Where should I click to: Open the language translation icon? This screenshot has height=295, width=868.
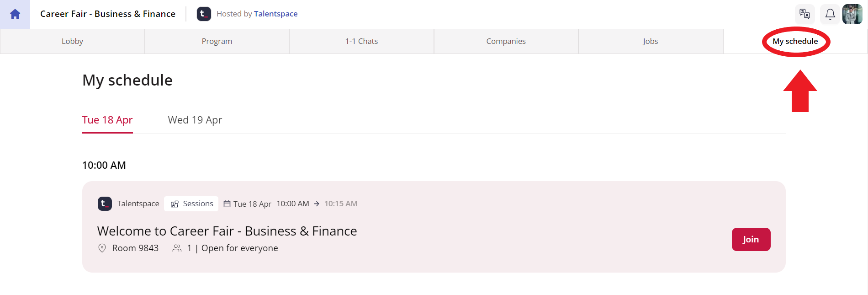pos(805,14)
